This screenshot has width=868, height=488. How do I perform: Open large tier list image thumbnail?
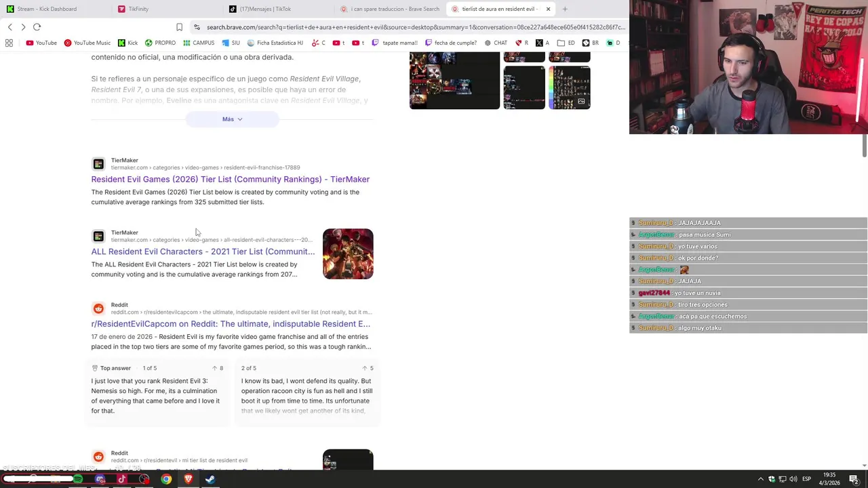[x=454, y=80]
